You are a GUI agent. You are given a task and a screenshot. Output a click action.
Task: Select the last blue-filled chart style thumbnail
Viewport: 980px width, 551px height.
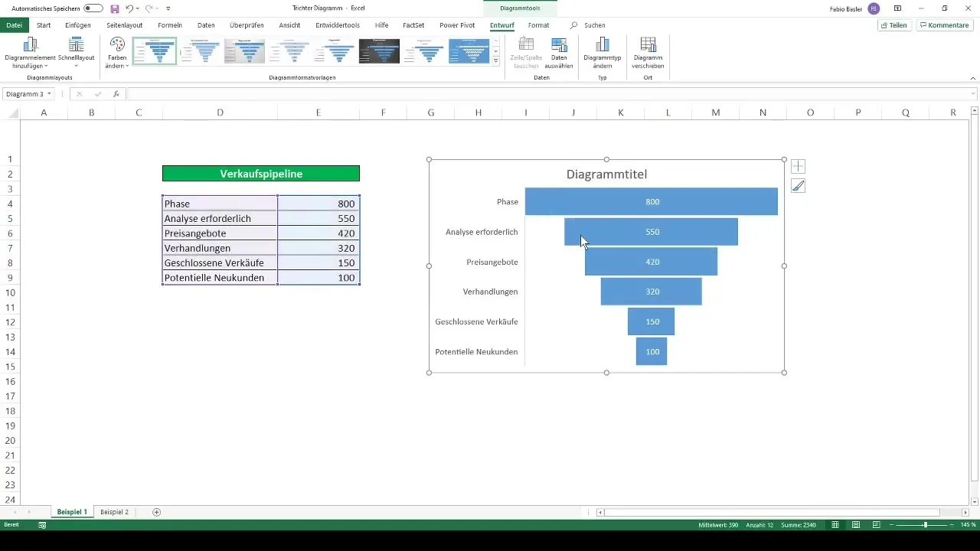point(469,51)
